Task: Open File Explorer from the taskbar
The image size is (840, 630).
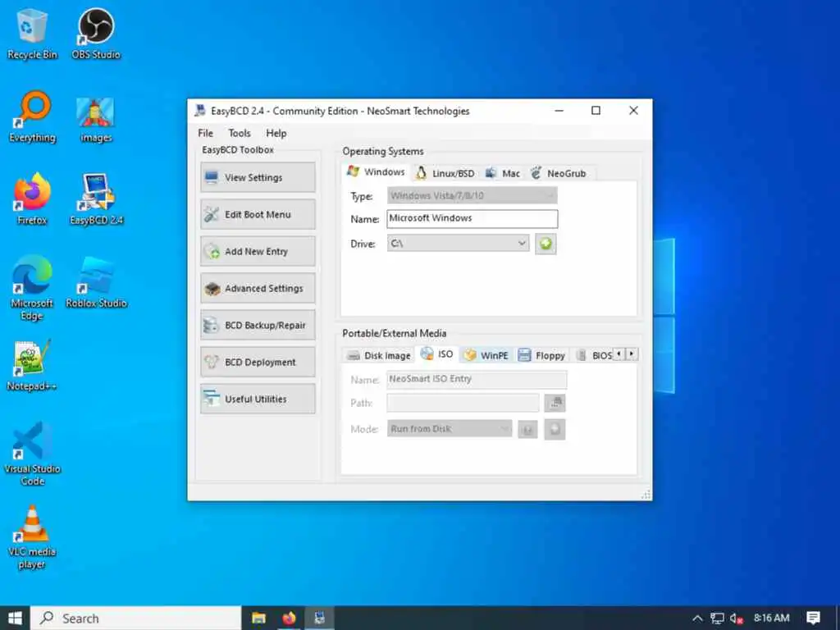Action: (x=258, y=619)
